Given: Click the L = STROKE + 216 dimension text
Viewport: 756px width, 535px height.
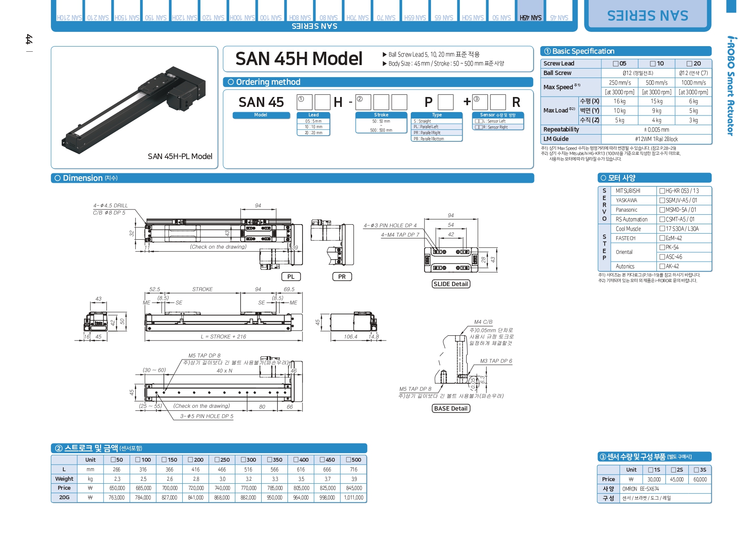Looking at the screenshot, I should (223, 337).
